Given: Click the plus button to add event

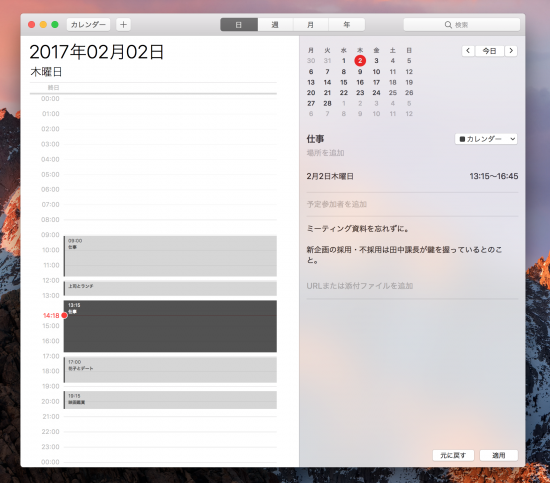Looking at the screenshot, I should click(123, 25).
